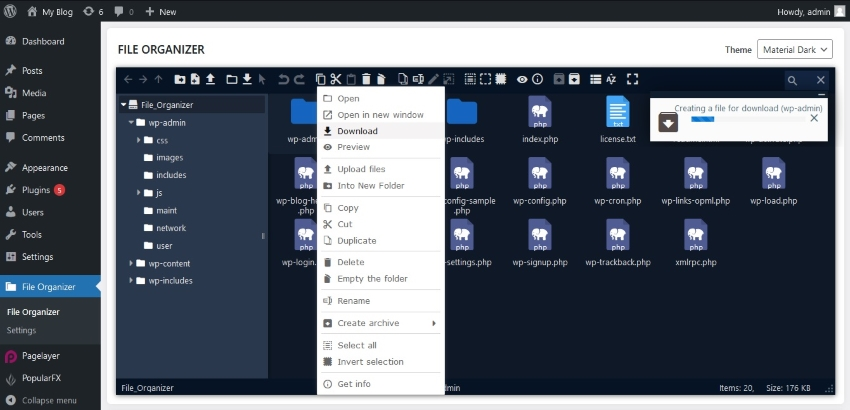This screenshot has width=850, height=410.
Task: Click the Cut scissors toolbar icon
Action: [x=336, y=79]
